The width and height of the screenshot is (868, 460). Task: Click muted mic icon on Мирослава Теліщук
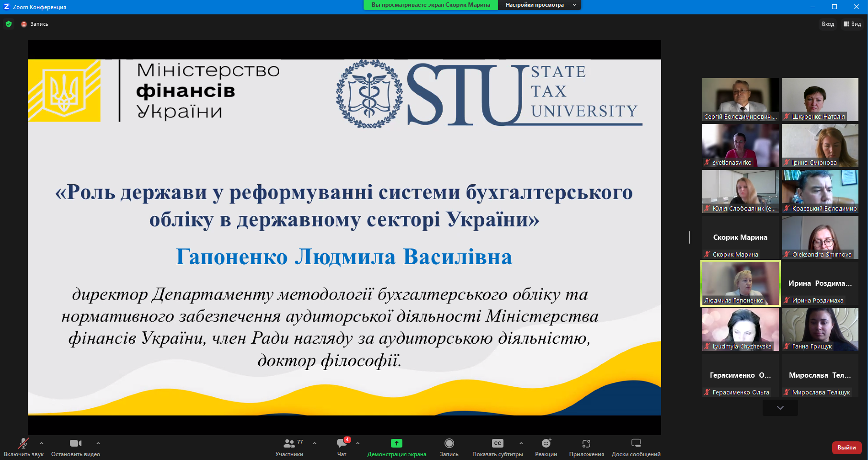pos(787,392)
